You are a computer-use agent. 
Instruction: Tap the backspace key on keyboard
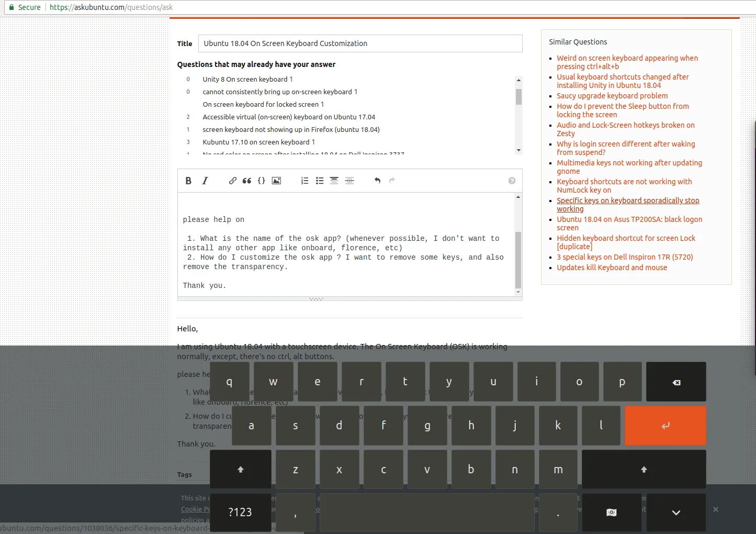click(676, 382)
